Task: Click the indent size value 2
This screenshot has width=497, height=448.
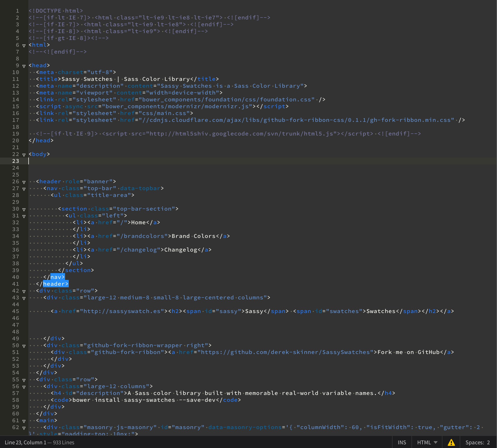Action: pos(488,442)
